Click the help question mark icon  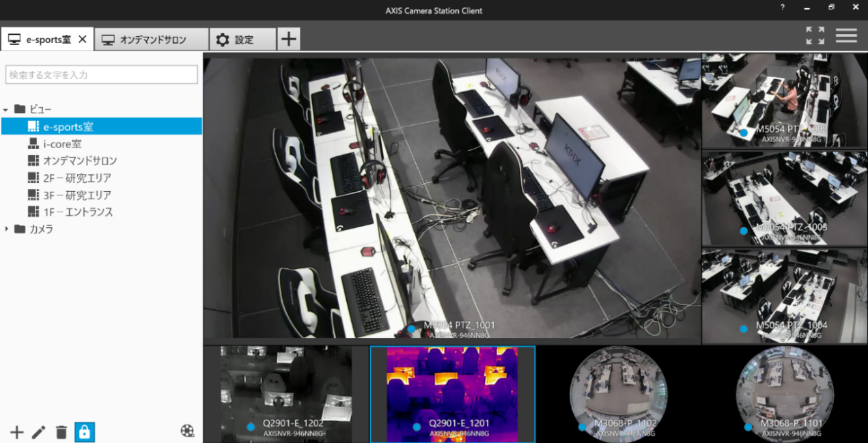point(783,8)
